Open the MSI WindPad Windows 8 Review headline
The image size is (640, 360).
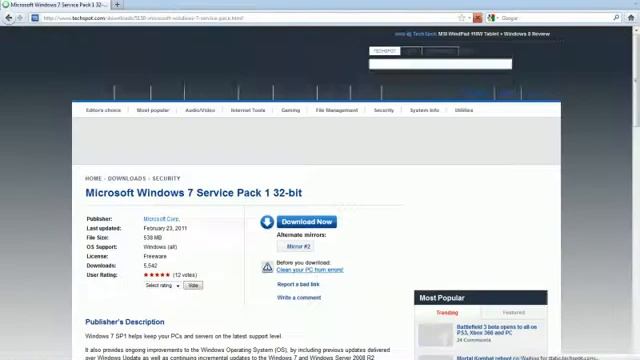pyautogui.click(x=494, y=34)
